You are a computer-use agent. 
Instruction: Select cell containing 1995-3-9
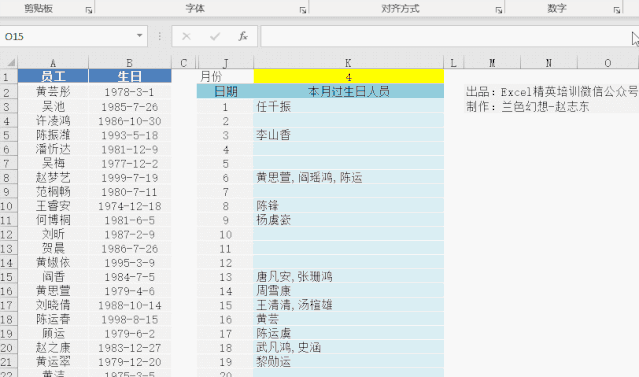[130, 263]
